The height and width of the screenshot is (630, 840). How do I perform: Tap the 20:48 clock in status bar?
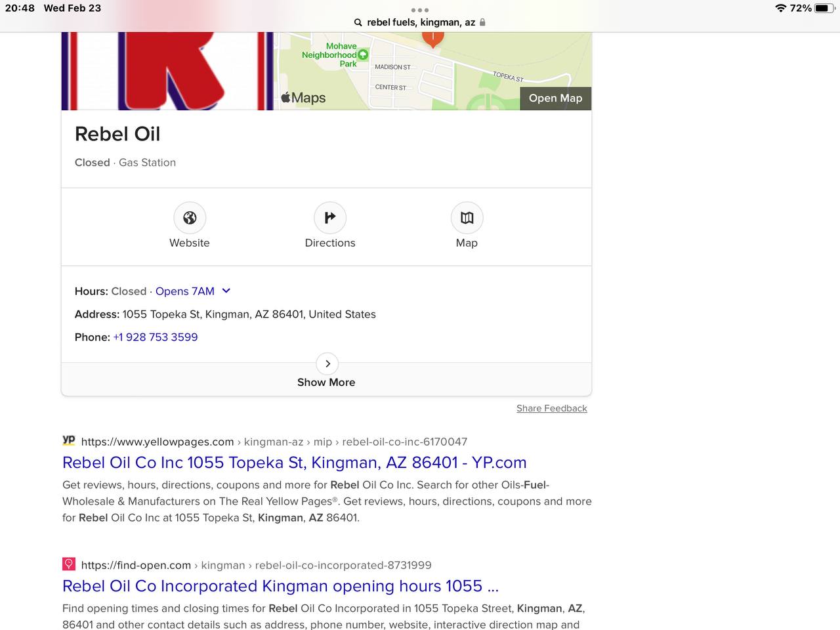point(20,8)
